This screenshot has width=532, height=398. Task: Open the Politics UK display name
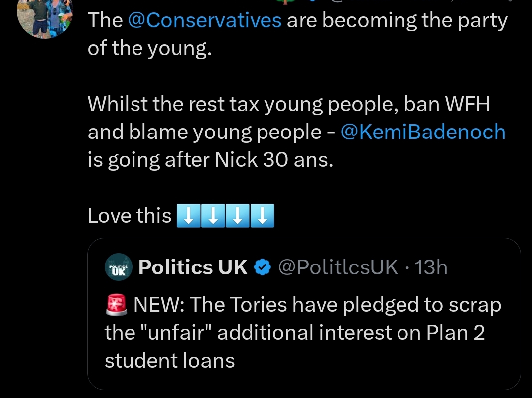[193, 267]
